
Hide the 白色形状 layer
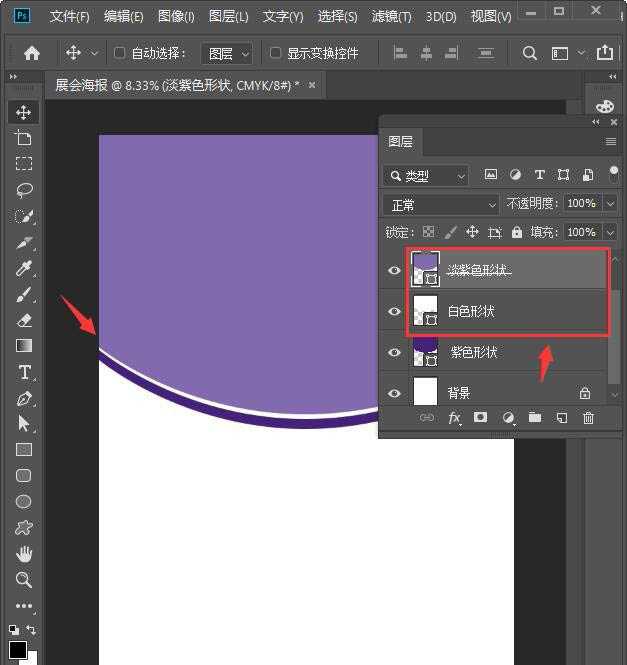click(x=394, y=312)
